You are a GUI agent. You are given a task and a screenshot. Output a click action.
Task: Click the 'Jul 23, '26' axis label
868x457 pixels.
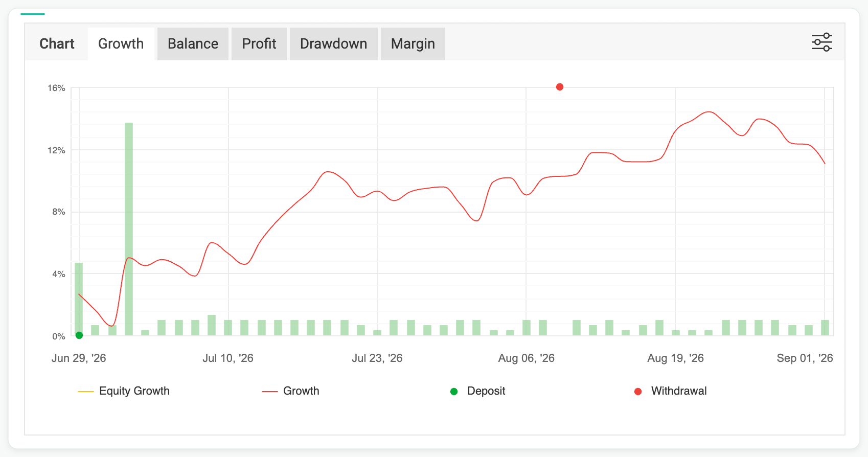(377, 358)
